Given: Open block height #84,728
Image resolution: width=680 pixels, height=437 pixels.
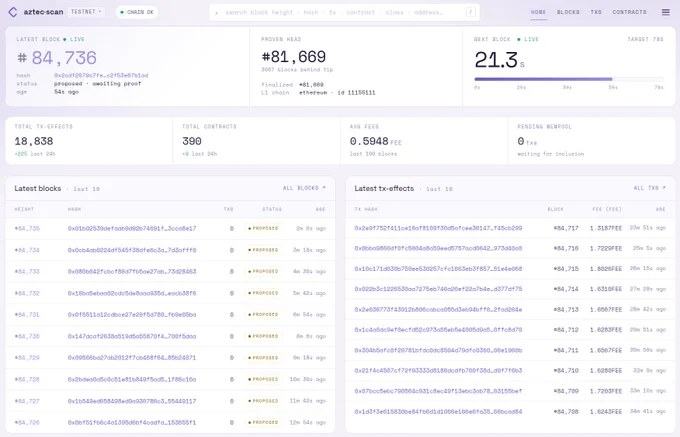Looking at the screenshot, I should pyautogui.click(x=27, y=379).
